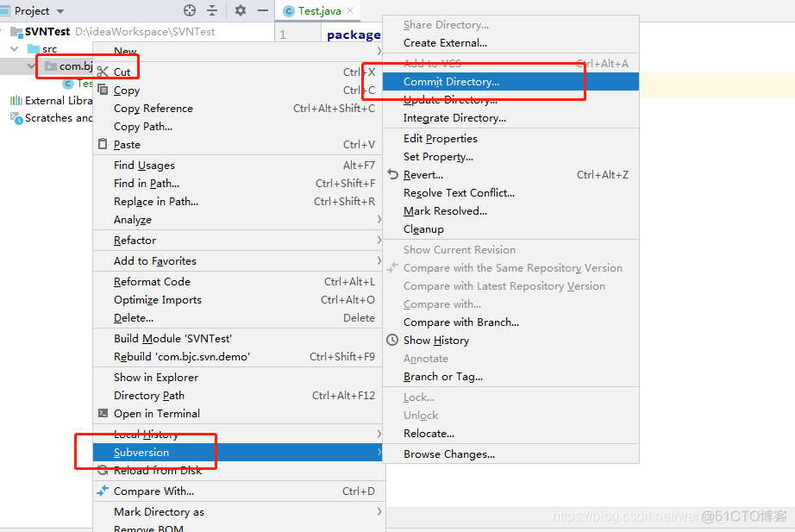Click the locate/scroll-from-source crosshair icon

(190, 10)
